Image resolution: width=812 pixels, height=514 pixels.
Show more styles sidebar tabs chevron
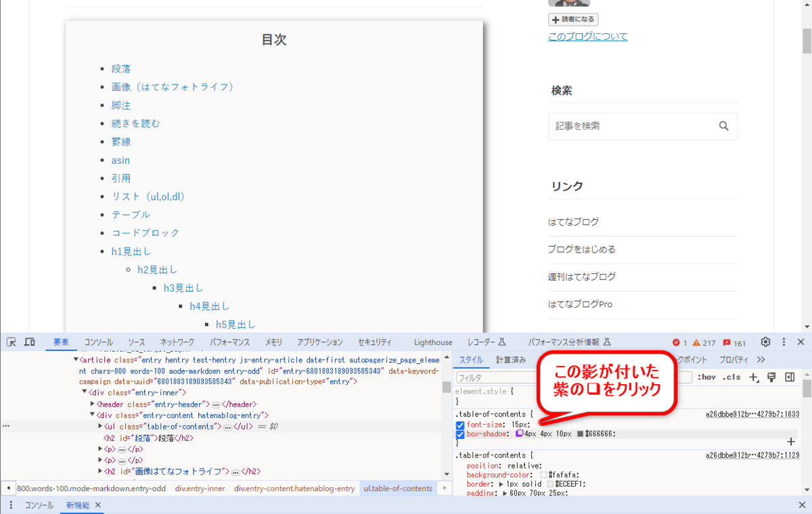[x=761, y=360]
